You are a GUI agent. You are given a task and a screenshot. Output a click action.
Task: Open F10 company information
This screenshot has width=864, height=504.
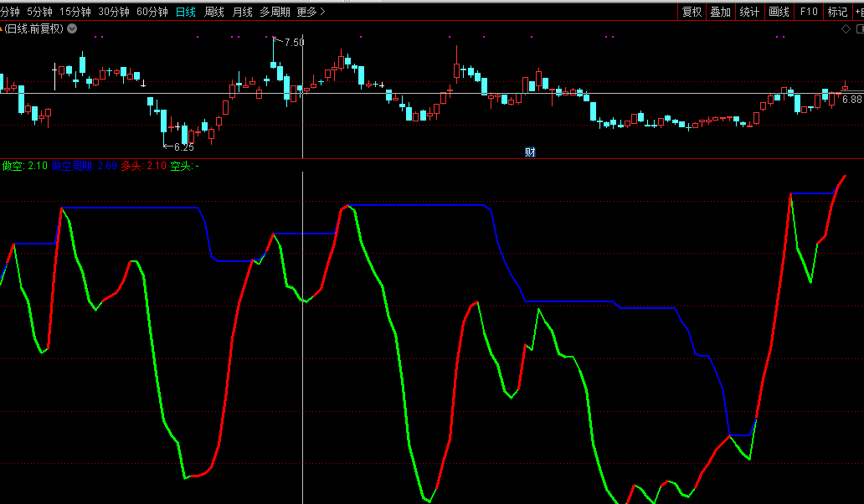coord(808,12)
